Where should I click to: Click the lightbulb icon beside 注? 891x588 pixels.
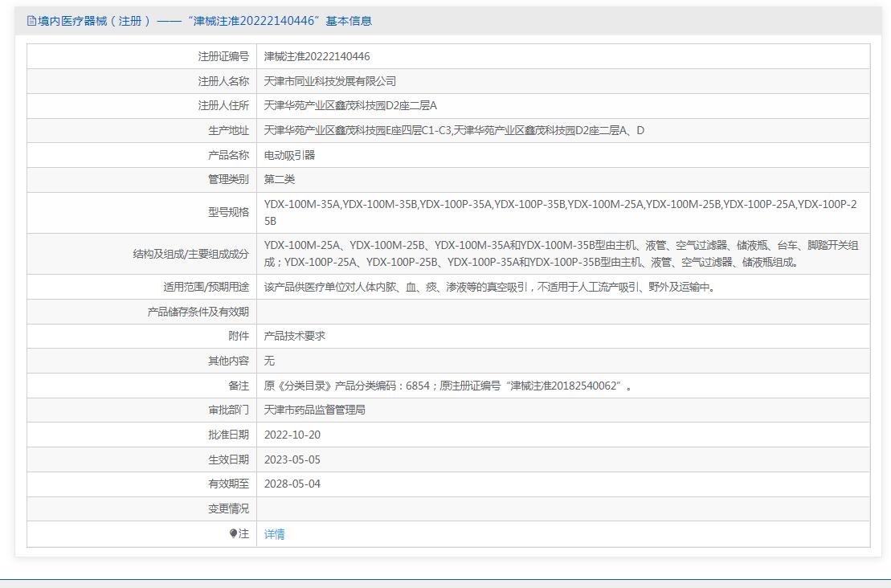click(234, 533)
